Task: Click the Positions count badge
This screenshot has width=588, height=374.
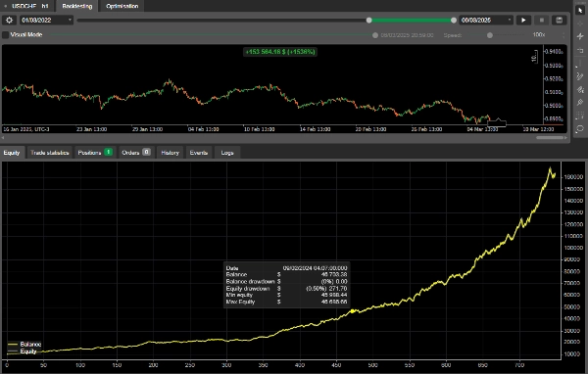Action: (108, 152)
